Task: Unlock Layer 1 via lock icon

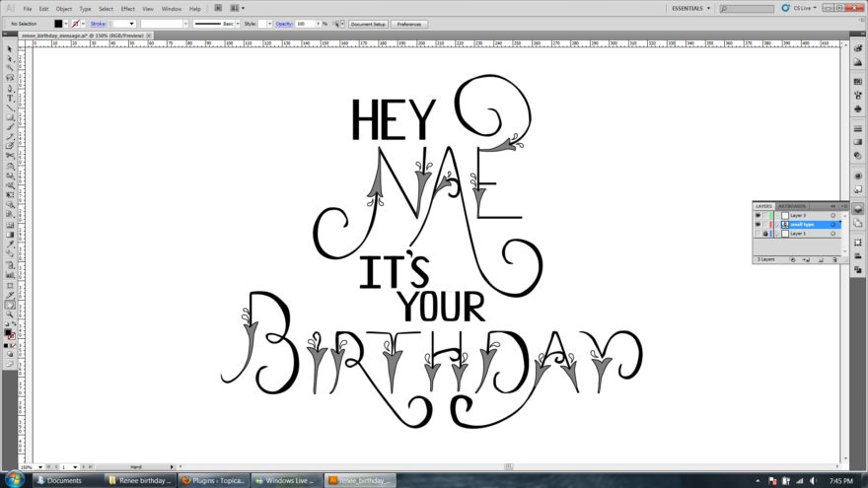Action: [765, 234]
